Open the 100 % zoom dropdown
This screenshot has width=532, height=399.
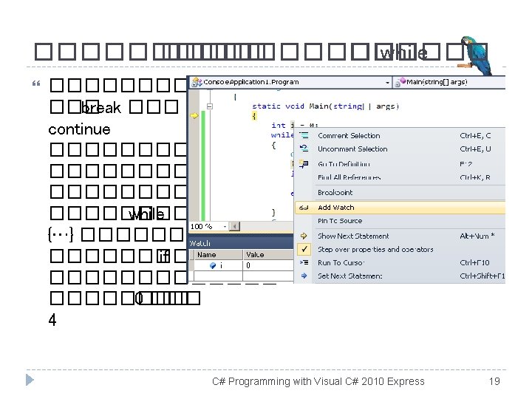(x=225, y=226)
